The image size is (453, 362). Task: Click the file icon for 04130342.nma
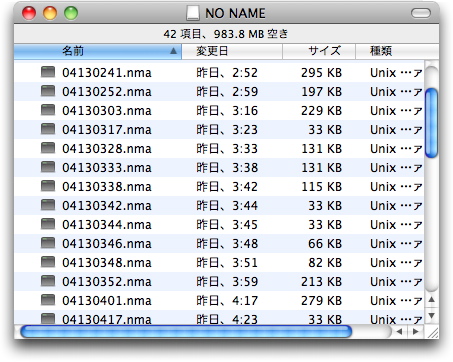[48, 205]
